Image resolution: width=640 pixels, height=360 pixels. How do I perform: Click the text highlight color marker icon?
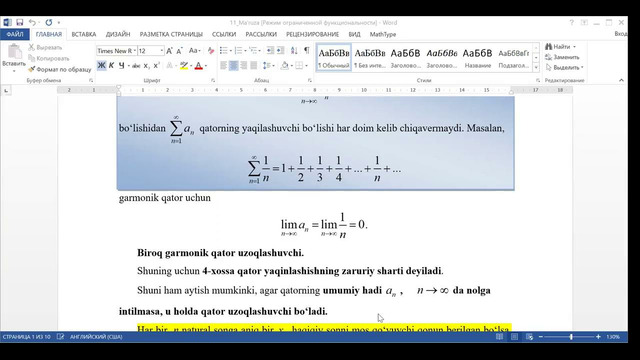(184, 65)
